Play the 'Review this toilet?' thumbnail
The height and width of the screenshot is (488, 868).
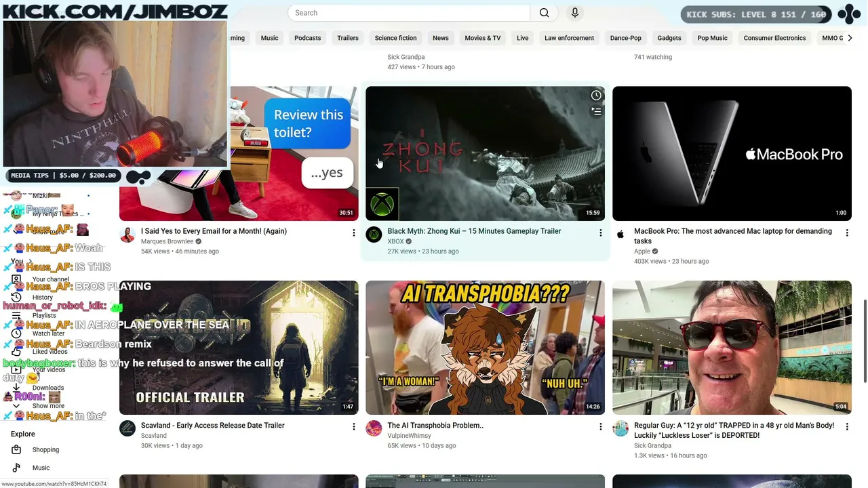point(239,153)
